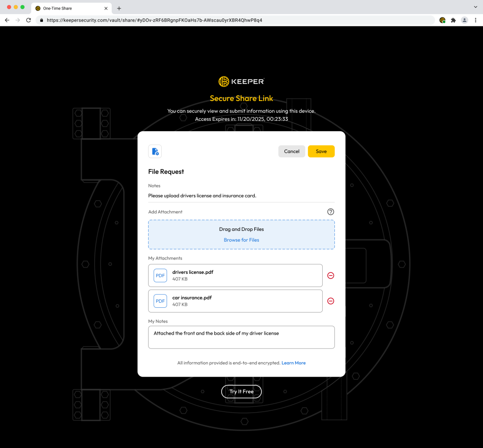Expand the chevron at the top-right of the window
Viewport: 483px width, 448px height.
tap(476, 8)
